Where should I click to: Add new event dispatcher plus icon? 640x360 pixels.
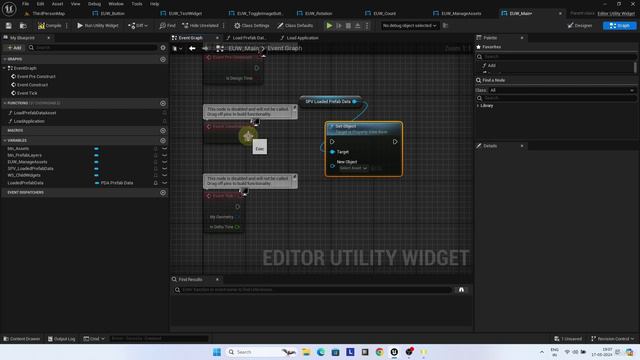pyautogui.click(x=163, y=193)
